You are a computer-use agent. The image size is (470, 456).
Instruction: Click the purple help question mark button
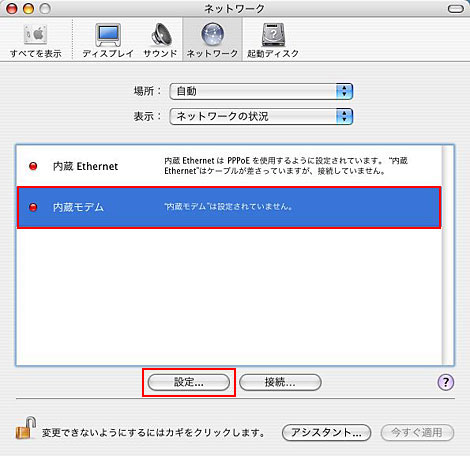[x=445, y=382]
